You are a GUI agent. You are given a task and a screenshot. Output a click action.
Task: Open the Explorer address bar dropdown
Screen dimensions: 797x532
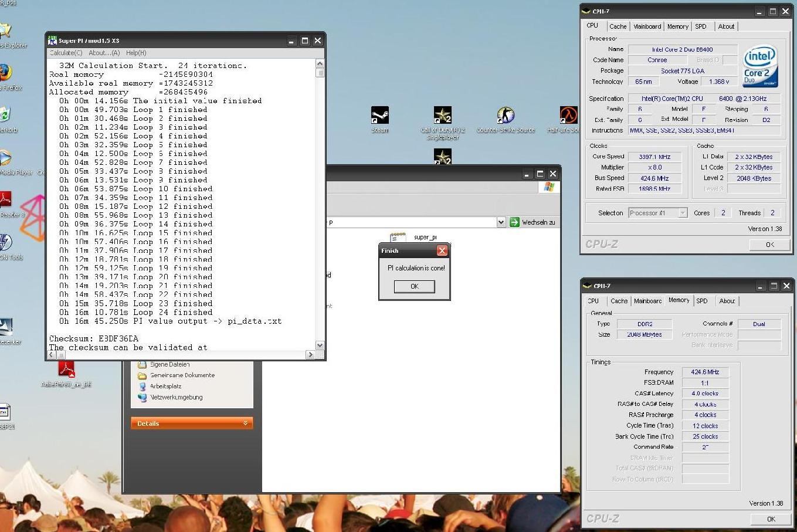click(501, 222)
